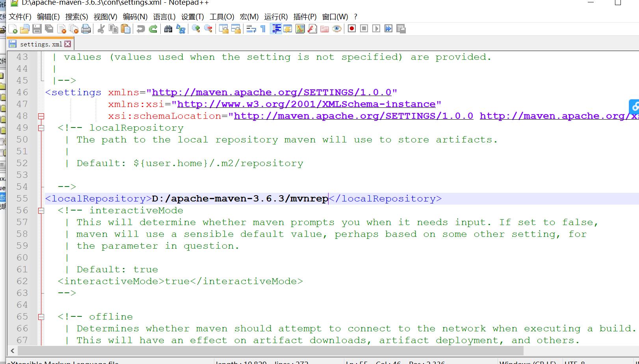Screen dimensions: 639x364
Task: Click line number 46 in the margin
Action: click(22, 92)
